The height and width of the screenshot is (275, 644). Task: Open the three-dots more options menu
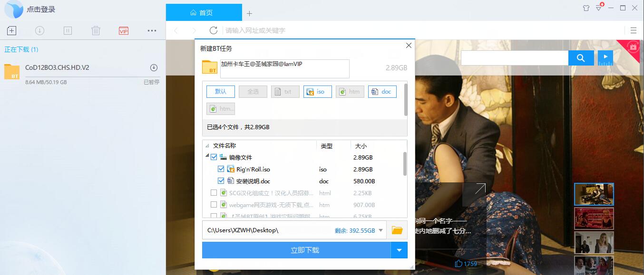152,31
